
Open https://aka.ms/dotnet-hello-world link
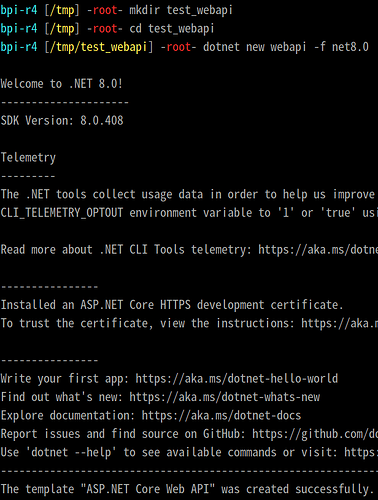[x=237, y=378]
